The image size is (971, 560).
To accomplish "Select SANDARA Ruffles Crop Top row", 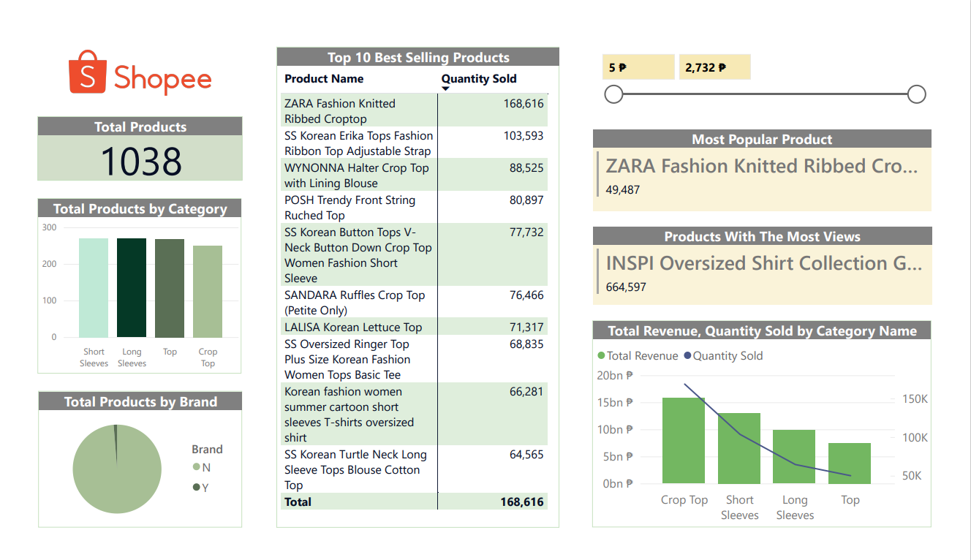I will click(414, 303).
